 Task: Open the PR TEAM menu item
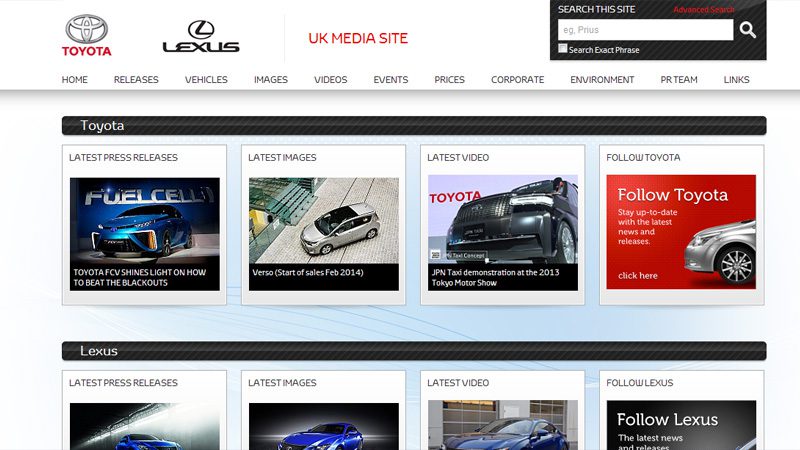(679, 80)
